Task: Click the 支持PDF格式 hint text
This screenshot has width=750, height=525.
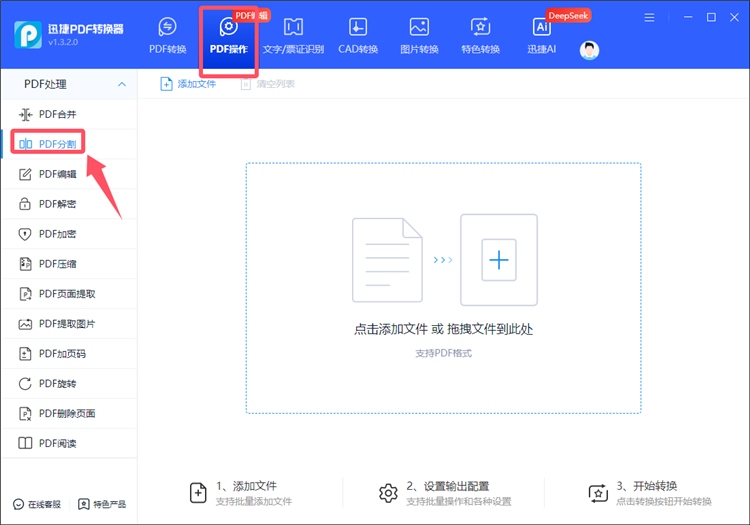Action: tap(443, 353)
